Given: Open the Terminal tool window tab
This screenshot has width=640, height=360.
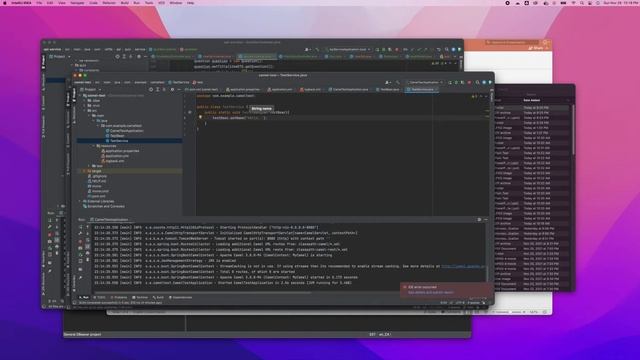Looking at the screenshot, I should pos(140,298).
